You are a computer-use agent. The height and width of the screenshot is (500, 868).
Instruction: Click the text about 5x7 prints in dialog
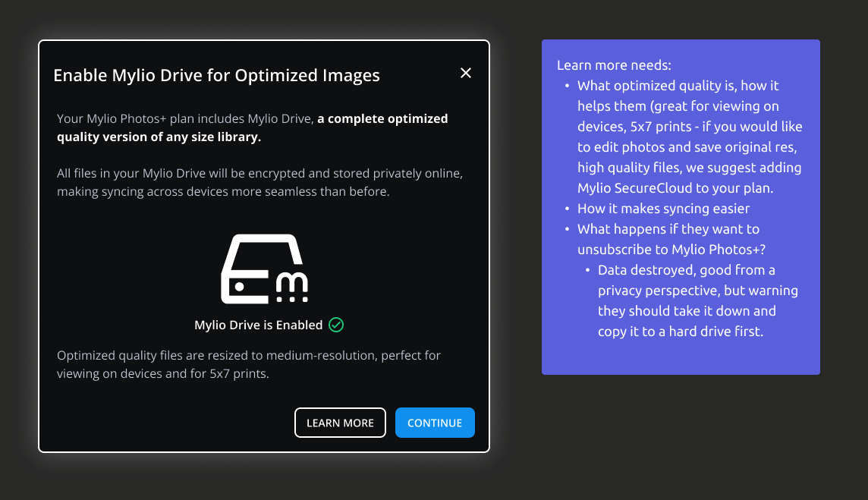249,364
